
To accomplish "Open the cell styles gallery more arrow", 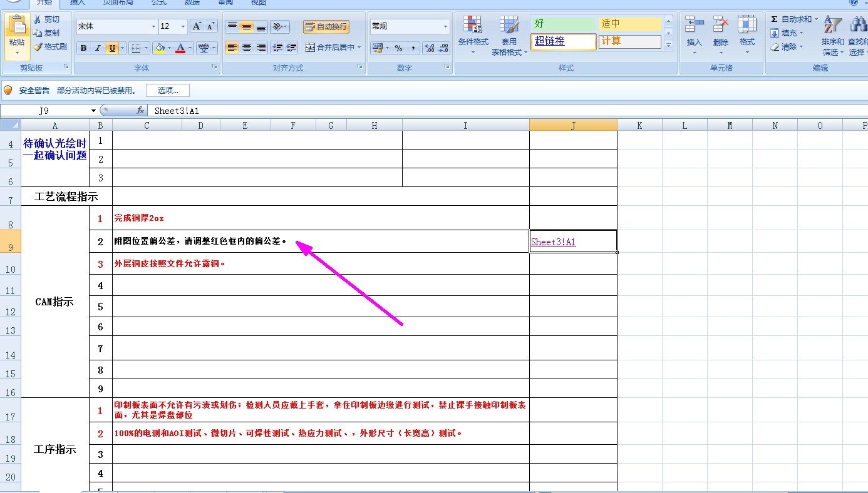I will (668, 45).
